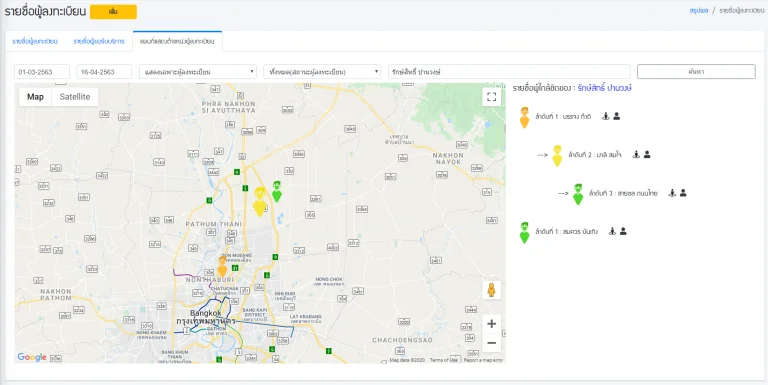Click the orange person marker near Nonthaburi
The image size is (768, 385).
point(222,267)
